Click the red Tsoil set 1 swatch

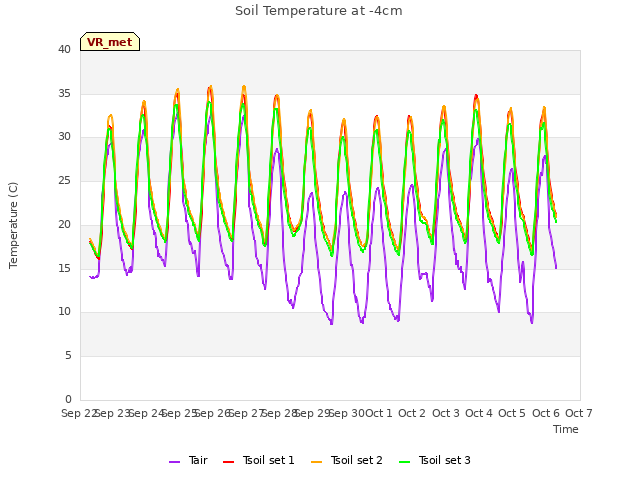coord(229,462)
